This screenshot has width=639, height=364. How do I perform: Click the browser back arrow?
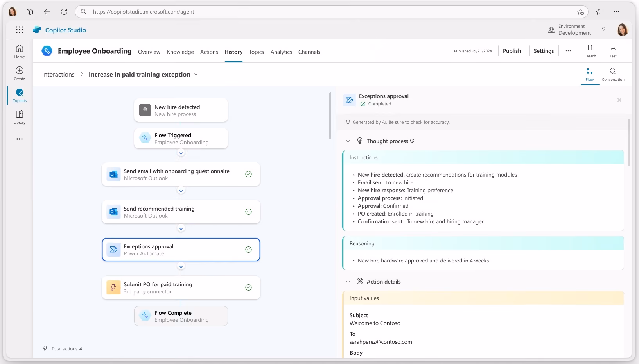47,12
